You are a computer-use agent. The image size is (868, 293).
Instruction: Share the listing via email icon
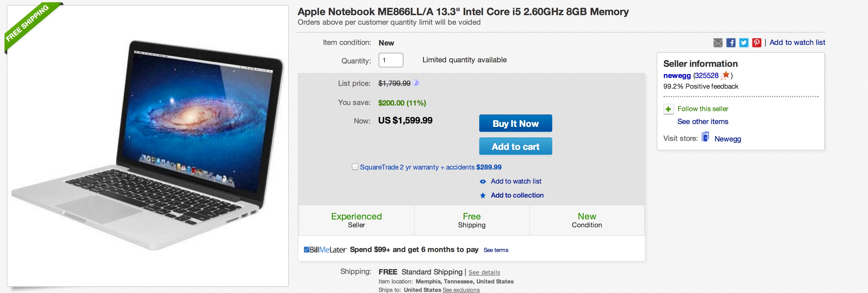point(718,43)
